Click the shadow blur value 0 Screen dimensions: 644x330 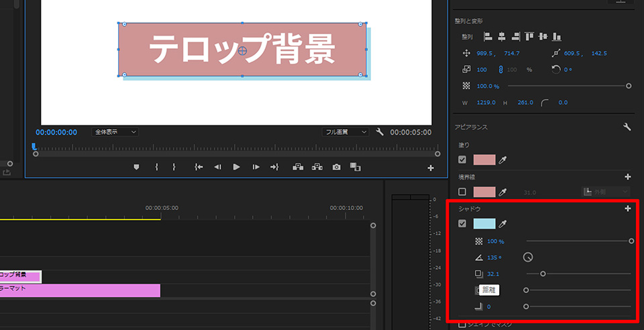coord(489,307)
